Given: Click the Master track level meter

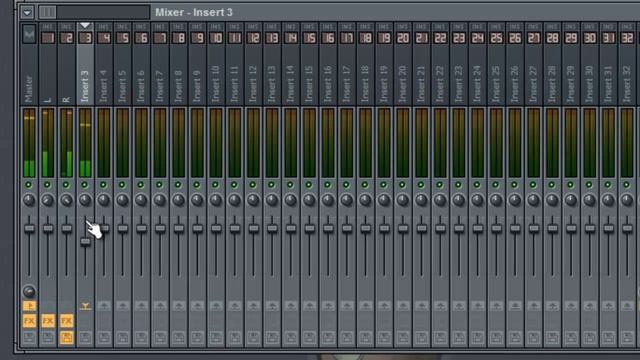Looking at the screenshot, I should click(29, 143).
